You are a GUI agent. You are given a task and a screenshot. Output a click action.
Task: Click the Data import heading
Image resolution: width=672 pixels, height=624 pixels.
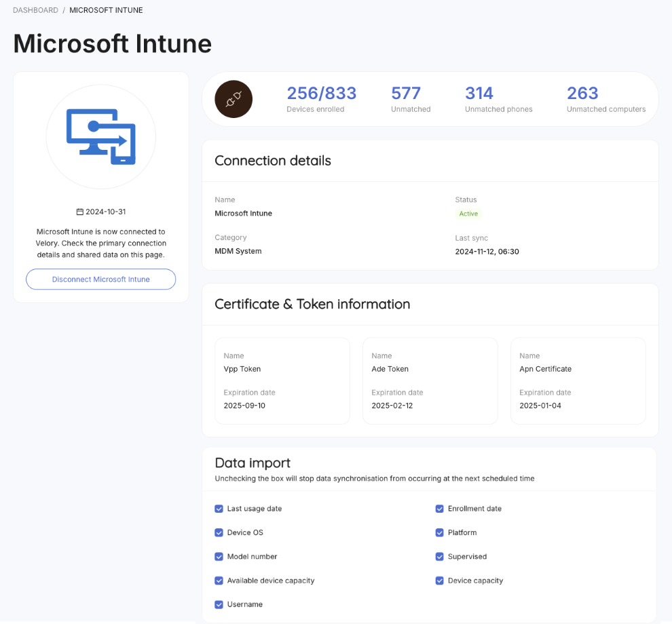[253, 463]
